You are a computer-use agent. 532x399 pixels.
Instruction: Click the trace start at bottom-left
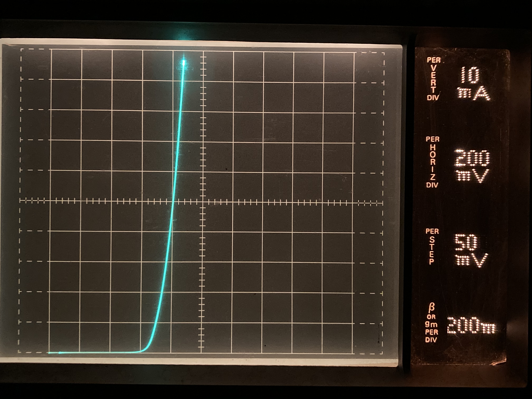point(49,353)
